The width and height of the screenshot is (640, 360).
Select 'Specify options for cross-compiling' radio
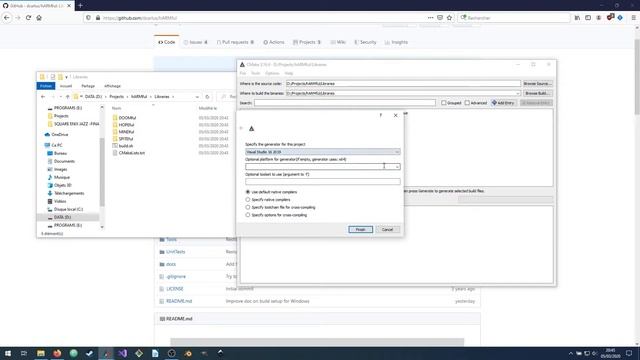tap(248, 215)
